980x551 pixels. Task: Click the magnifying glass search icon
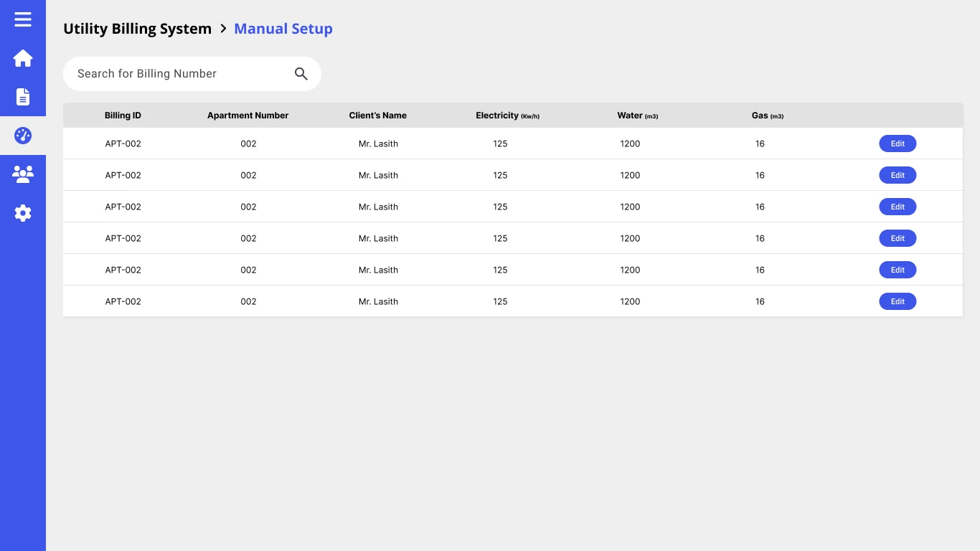point(301,74)
